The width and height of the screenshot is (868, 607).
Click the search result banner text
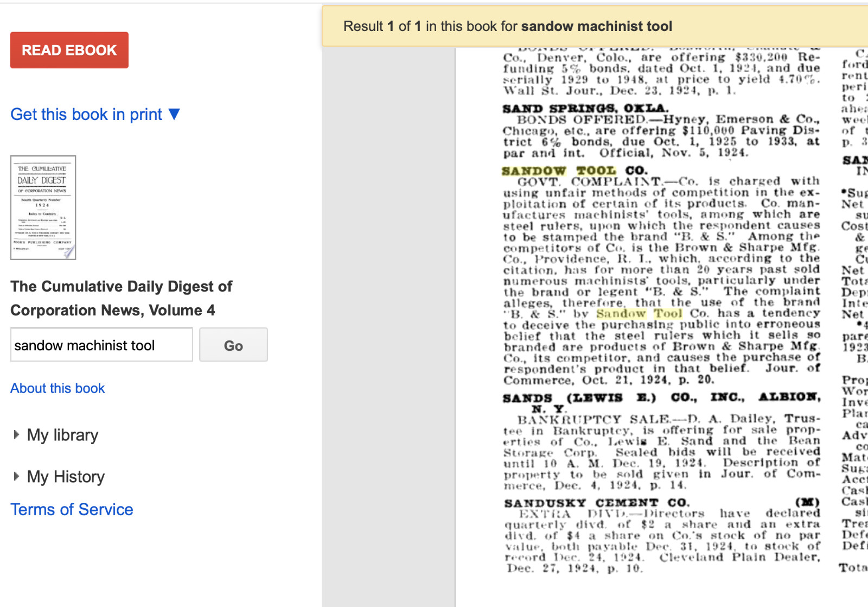(508, 26)
